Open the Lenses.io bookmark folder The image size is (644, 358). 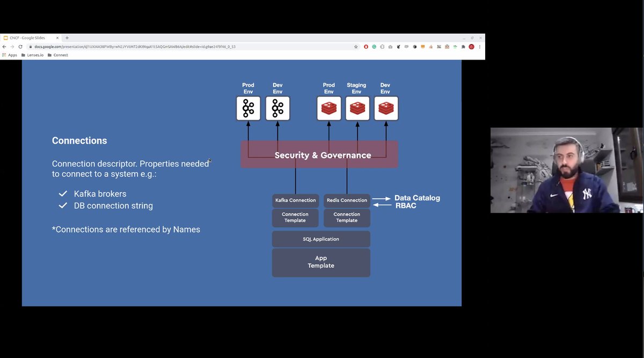point(32,55)
